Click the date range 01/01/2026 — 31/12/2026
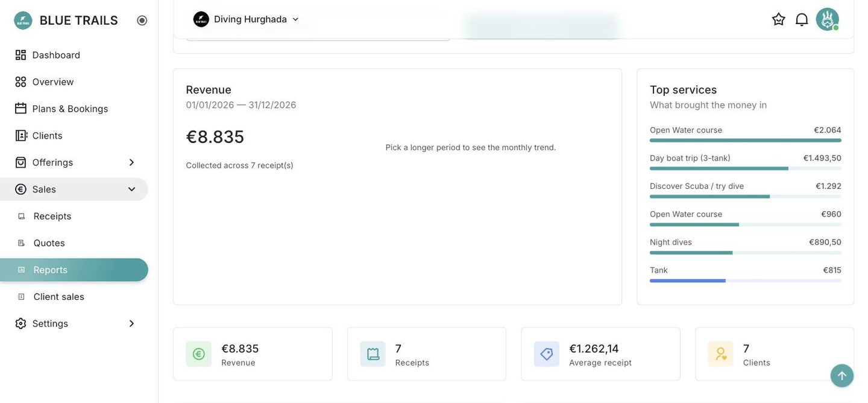 pos(241,105)
